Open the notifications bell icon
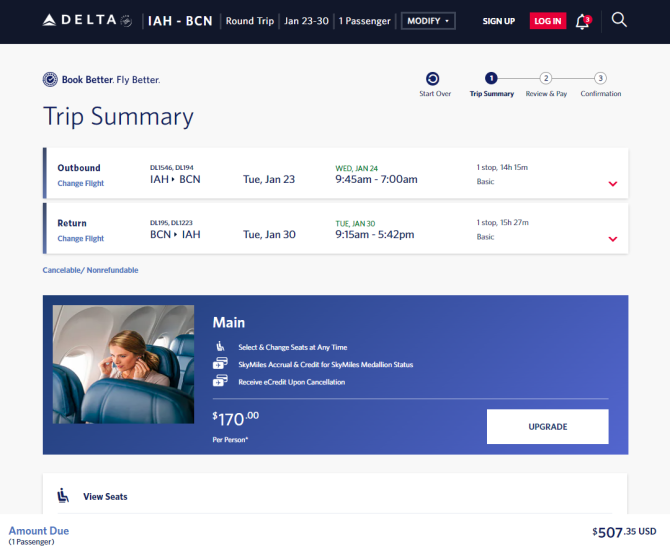Viewport: 670px width, 547px height. (583, 21)
